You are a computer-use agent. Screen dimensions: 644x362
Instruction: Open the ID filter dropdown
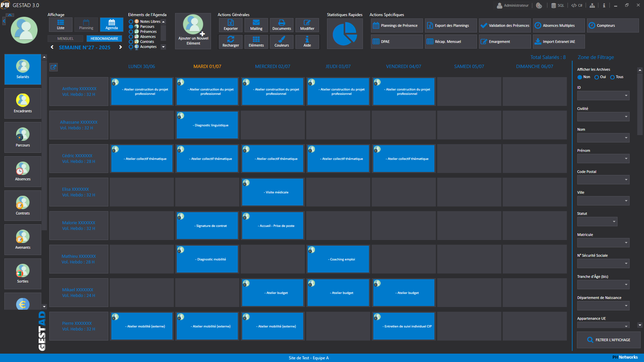pyautogui.click(x=603, y=96)
